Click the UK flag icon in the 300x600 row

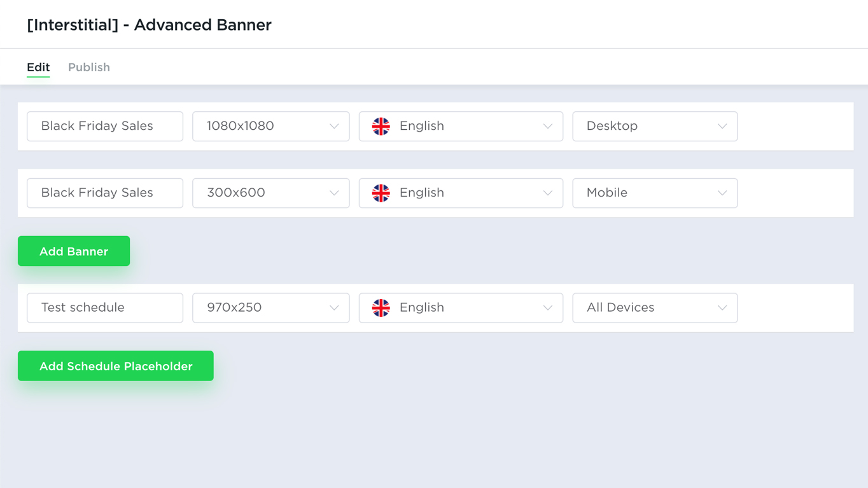tap(381, 193)
